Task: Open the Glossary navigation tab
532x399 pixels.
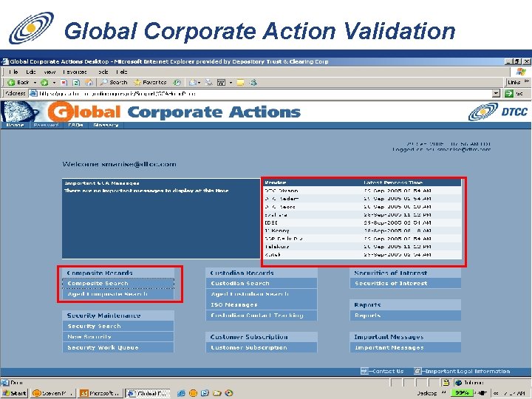Action: pos(106,125)
